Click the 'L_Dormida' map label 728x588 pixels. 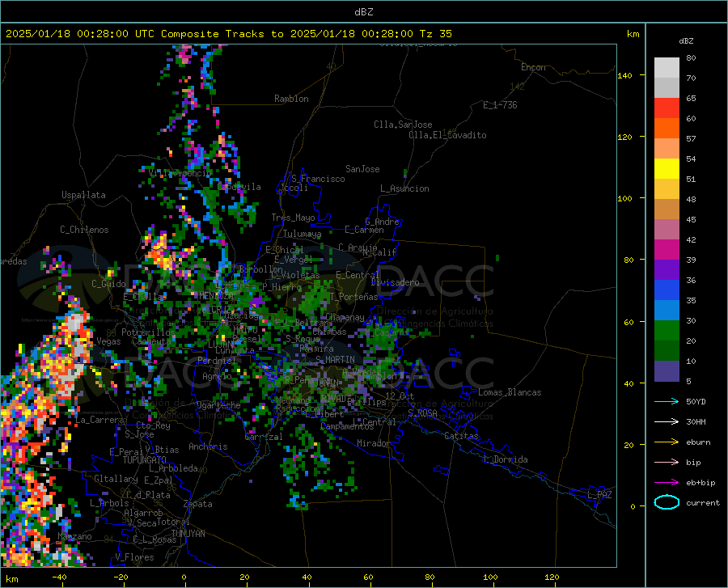[506, 459]
